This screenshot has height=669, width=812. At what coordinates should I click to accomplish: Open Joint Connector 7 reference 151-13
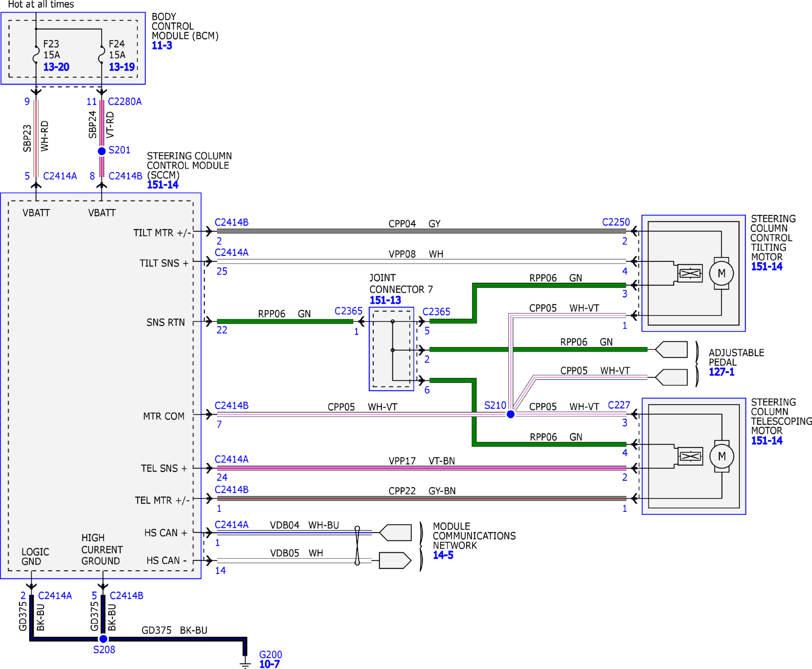tap(385, 300)
